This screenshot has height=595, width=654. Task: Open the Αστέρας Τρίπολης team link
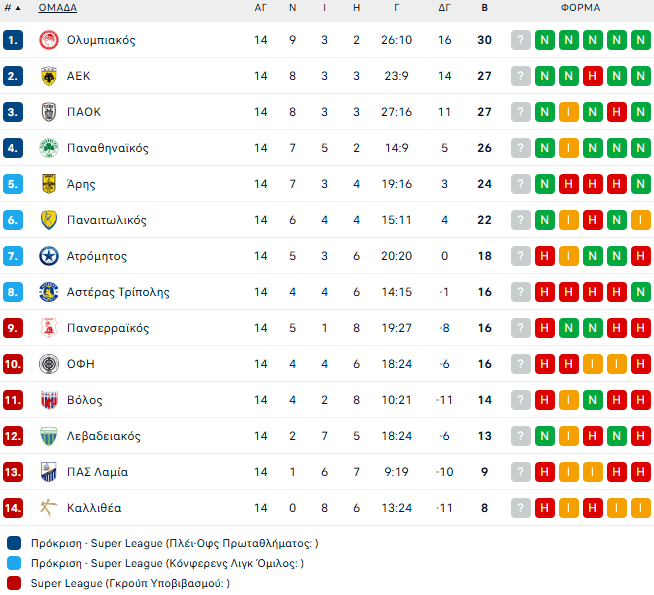(118, 292)
